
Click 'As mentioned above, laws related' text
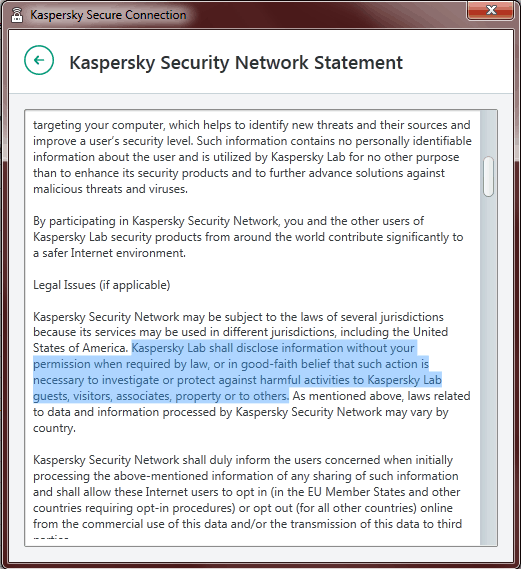(381, 396)
